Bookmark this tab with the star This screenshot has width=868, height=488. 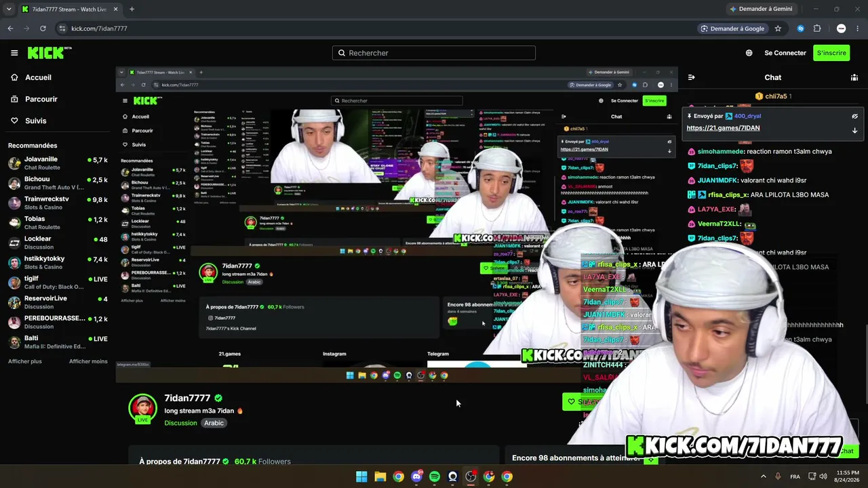coord(778,28)
